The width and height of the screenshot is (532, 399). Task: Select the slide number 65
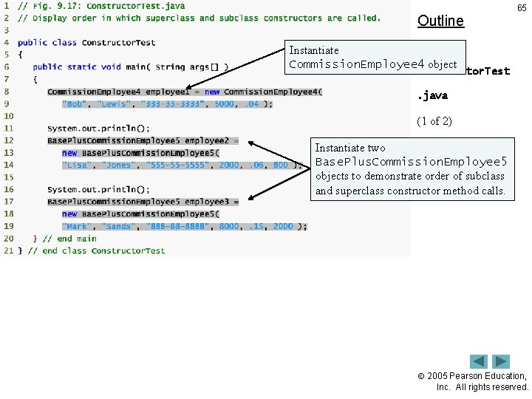(x=522, y=8)
